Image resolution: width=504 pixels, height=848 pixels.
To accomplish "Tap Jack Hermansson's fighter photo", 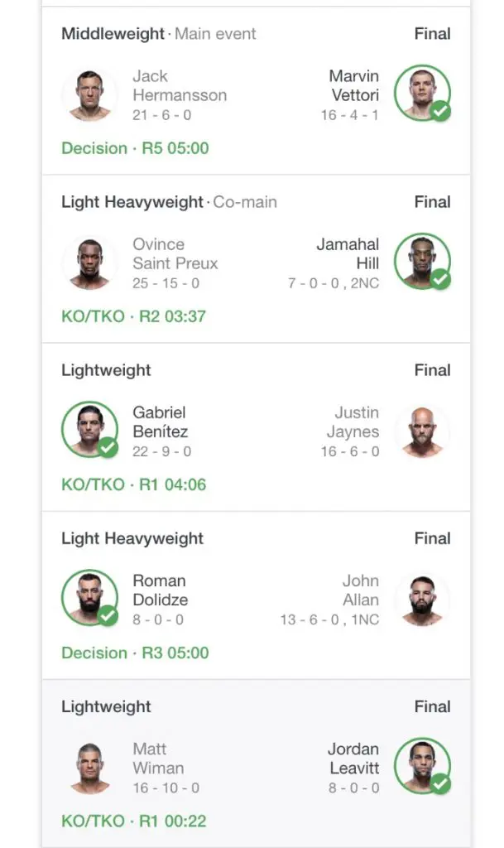I will tap(89, 94).
